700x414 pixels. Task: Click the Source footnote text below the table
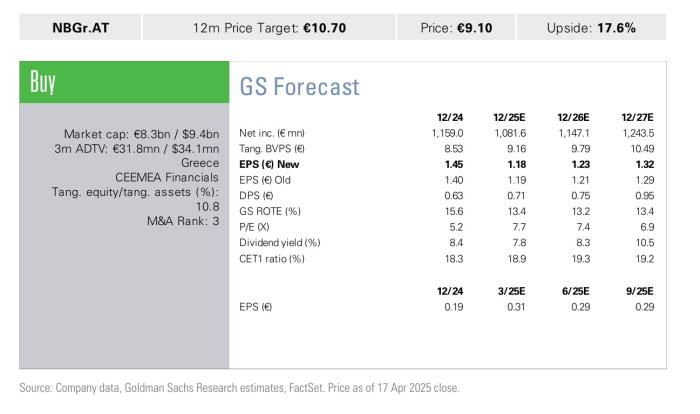(x=239, y=388)
